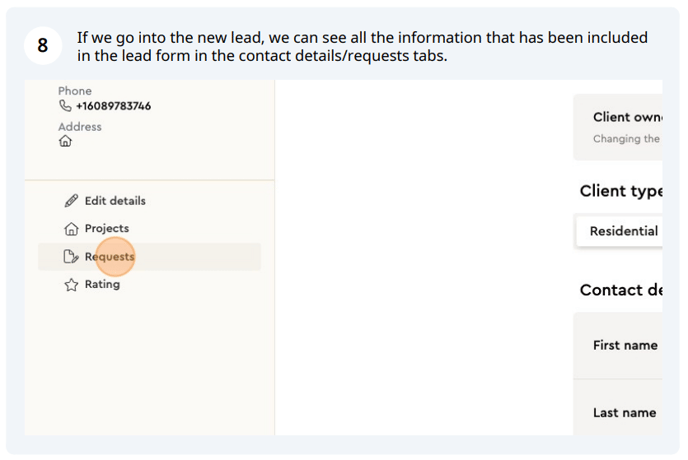The height and width of the screenshot is (460, 688).
Task: Open the Requests menu item label
Action: (109, 257)
